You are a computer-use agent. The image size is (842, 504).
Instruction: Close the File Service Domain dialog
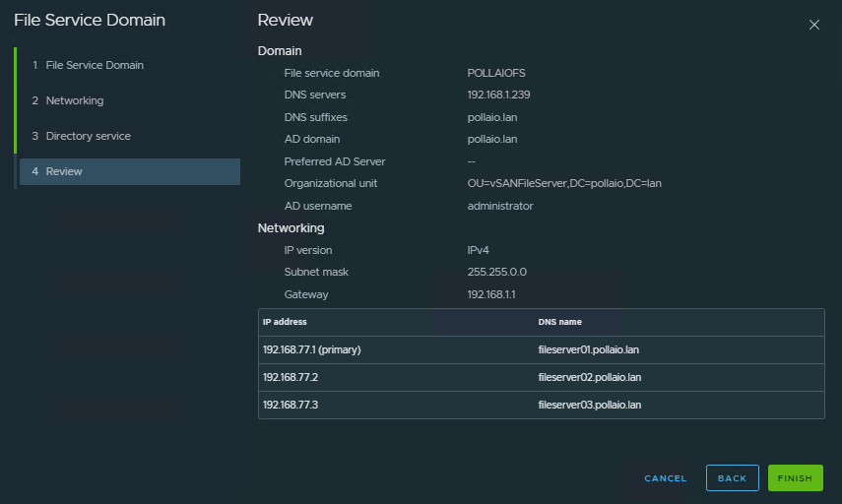click(x=814, y=25)
